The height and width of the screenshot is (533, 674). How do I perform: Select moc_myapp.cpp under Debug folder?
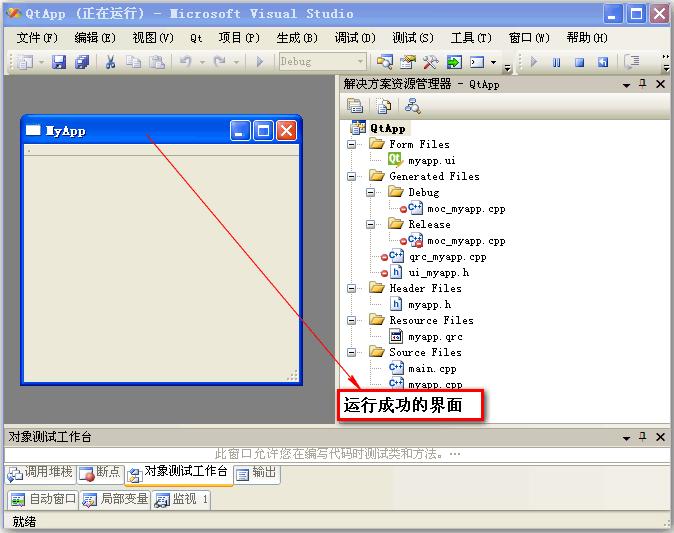pyautogui.click(x=466, y=209)
